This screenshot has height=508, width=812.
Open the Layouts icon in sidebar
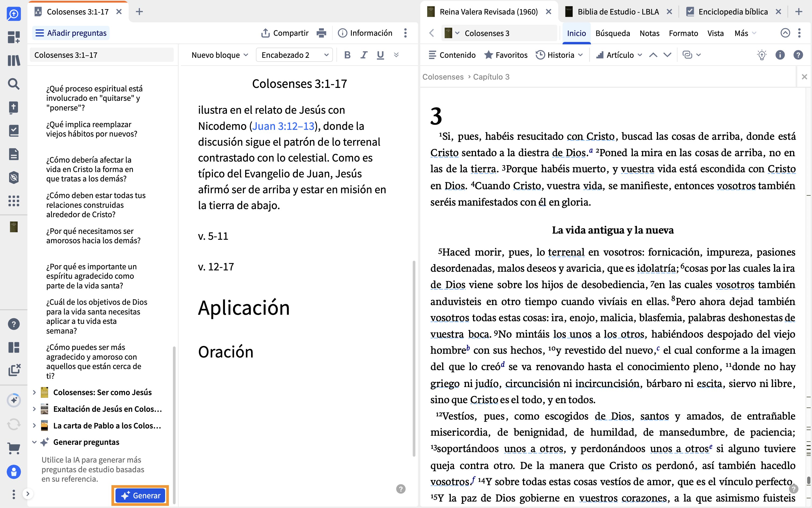coord(14,347)
